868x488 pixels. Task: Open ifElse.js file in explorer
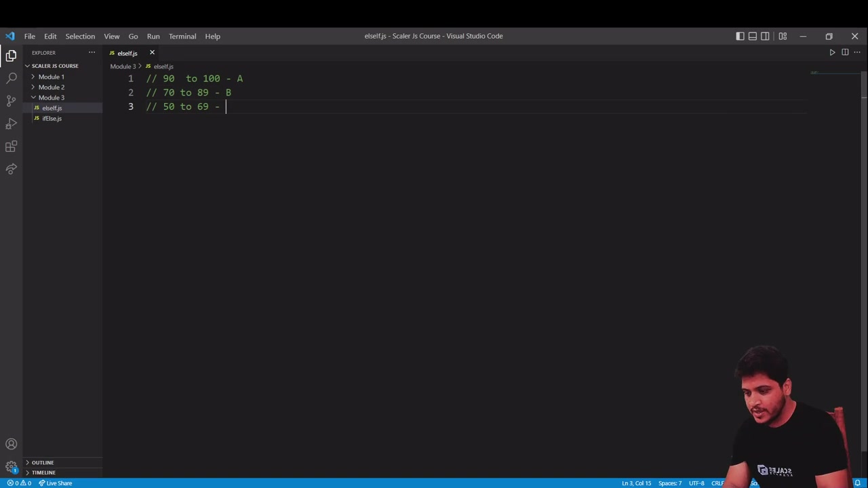click(52, 119)
